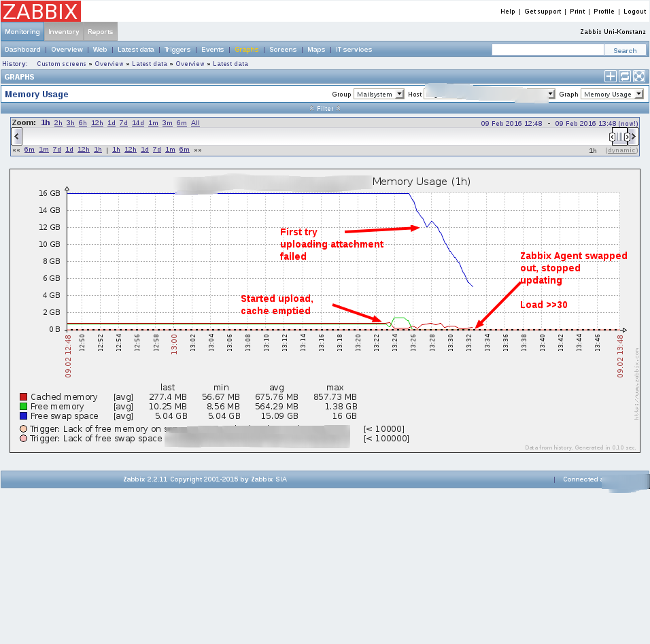This screenshot has height=644, width=650.
Task: Set zoom to 14d
Action: pyautogui.click(x=138, y=123)
